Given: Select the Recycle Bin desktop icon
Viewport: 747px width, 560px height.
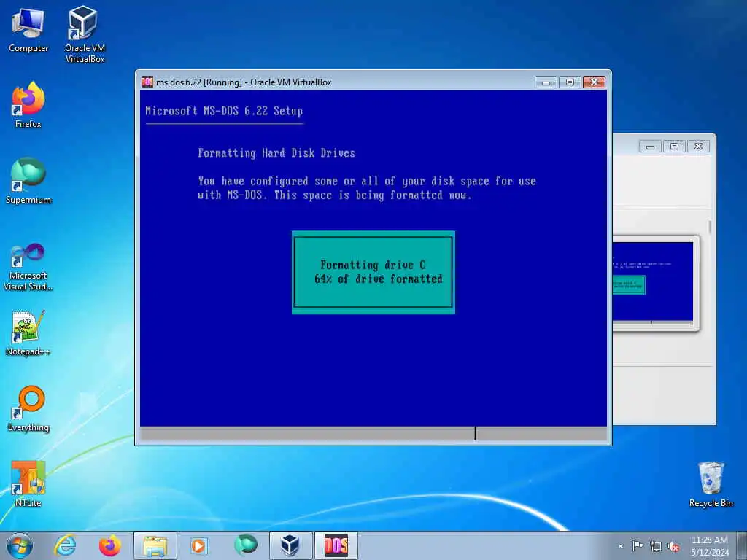Looking at the screenshot, I should coord(711,484).
